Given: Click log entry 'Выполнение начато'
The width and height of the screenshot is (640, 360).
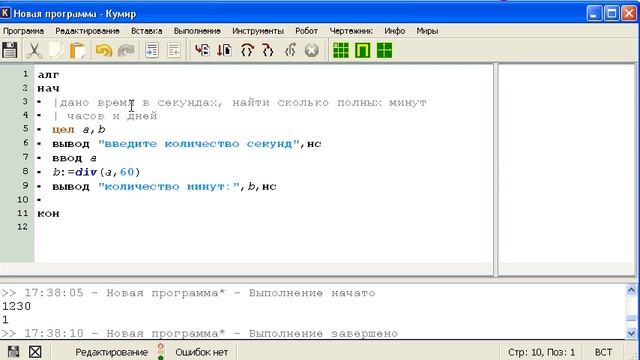Looking at the screenshot, I should [312, 293].
